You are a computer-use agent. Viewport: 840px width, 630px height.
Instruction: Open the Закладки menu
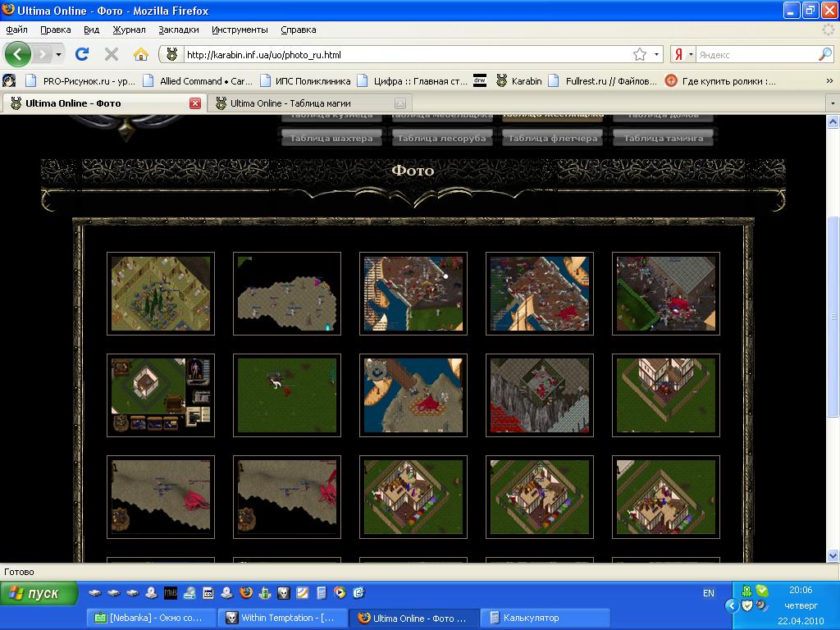click(x=178, y=30)
